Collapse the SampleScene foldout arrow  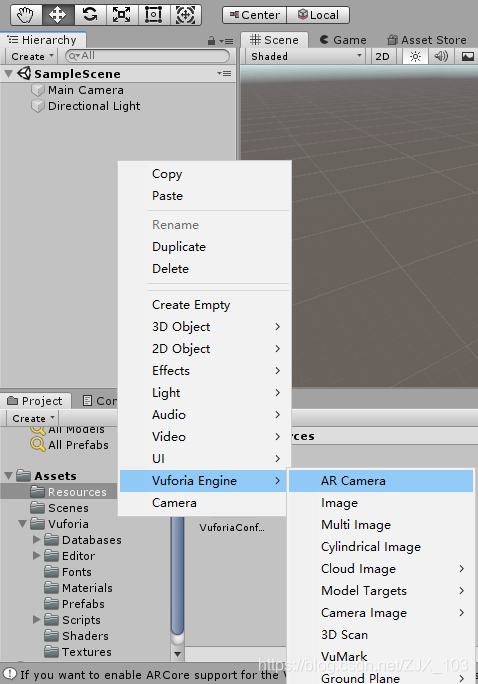[x=8, y=74]
